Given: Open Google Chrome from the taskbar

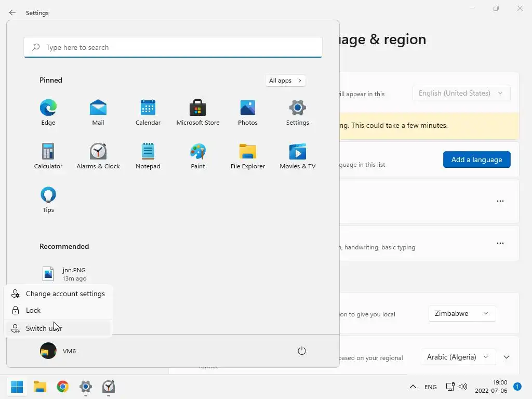Looking at the screenshot, I should pyautogui.click(x=63, y=387).
